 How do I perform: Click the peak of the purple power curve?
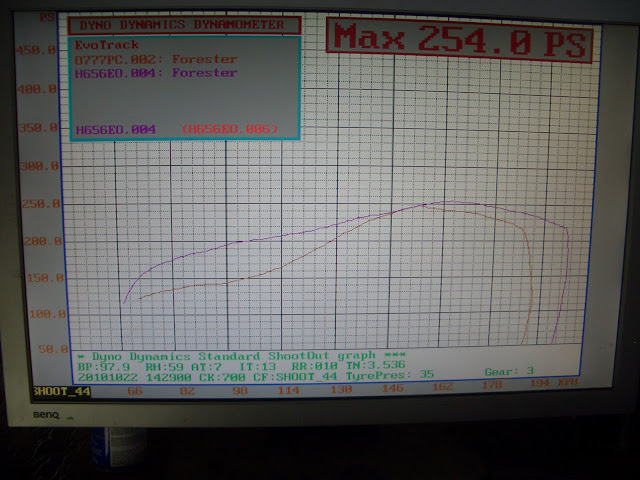[451, 202]
